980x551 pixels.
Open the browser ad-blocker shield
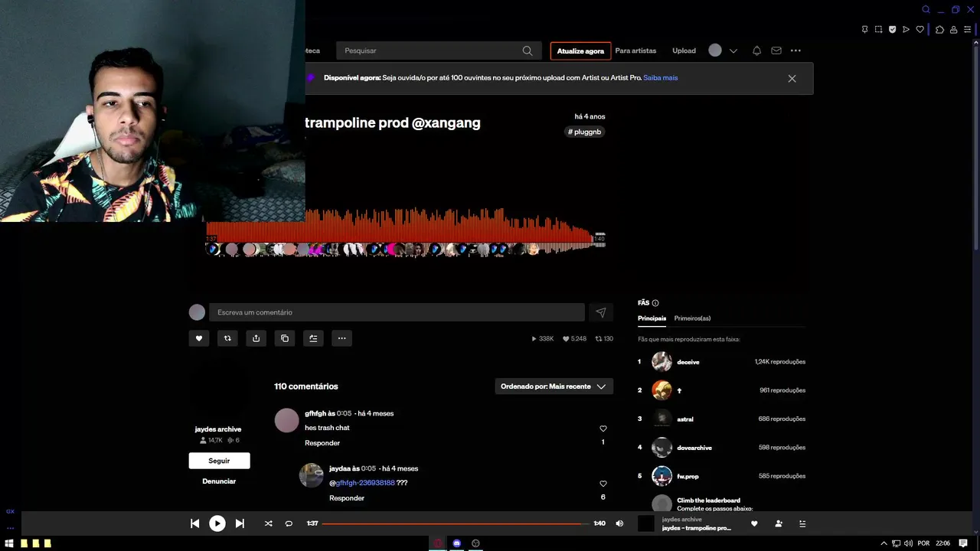point(892,30)
